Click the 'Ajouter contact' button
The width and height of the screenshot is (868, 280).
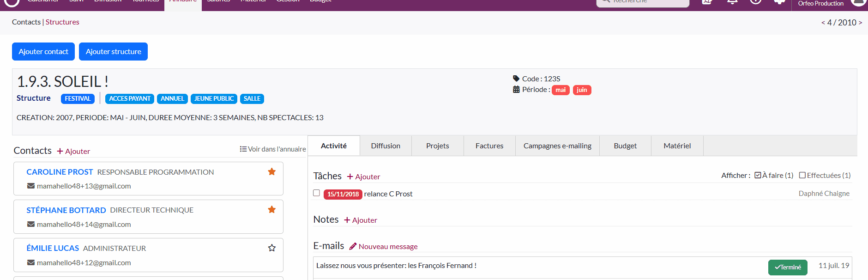click(x=43, y=51)
